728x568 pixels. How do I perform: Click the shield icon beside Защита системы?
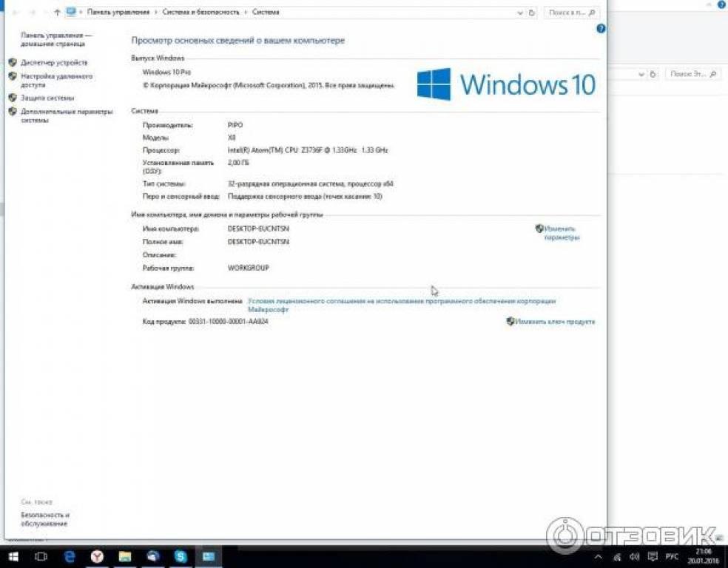(x=13, y=98)
